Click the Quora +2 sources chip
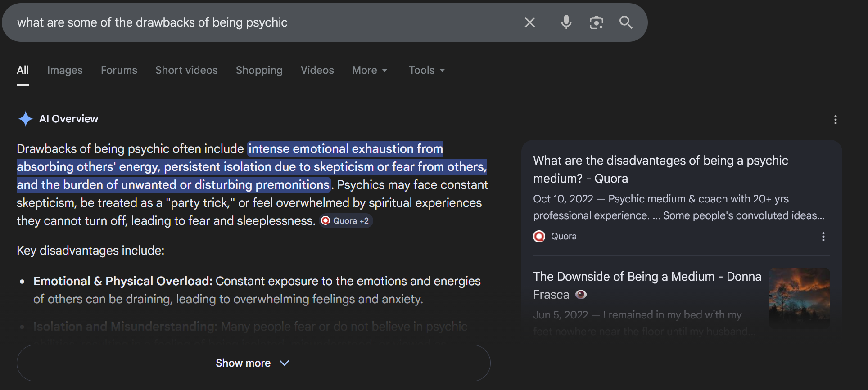This screenshot has width=868, height=390. coord(346,221)
